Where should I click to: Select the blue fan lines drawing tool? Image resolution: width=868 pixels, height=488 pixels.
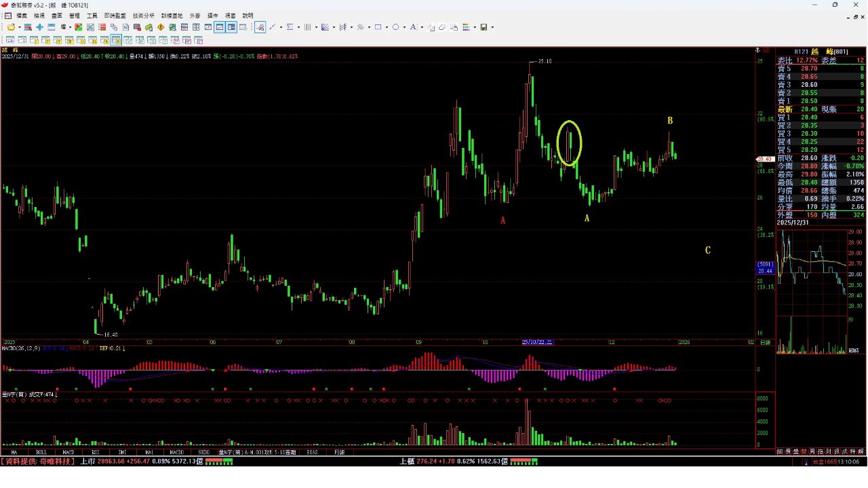325,27
